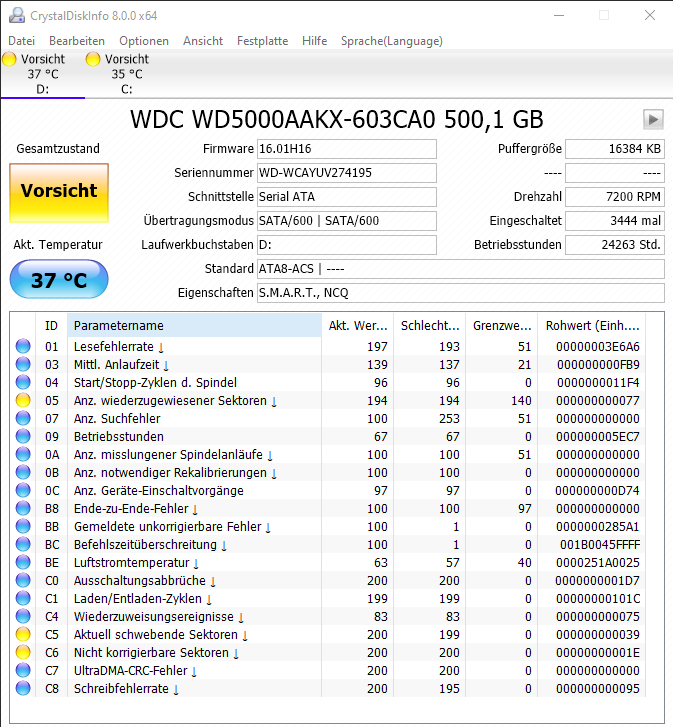Click the Akt. Temperatur label
Screen dimensions: 673x727
[58, 245]
